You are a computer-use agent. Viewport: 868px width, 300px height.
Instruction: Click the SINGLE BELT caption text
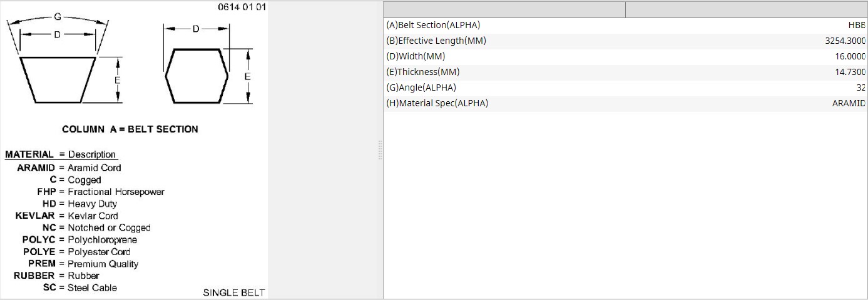233,292
